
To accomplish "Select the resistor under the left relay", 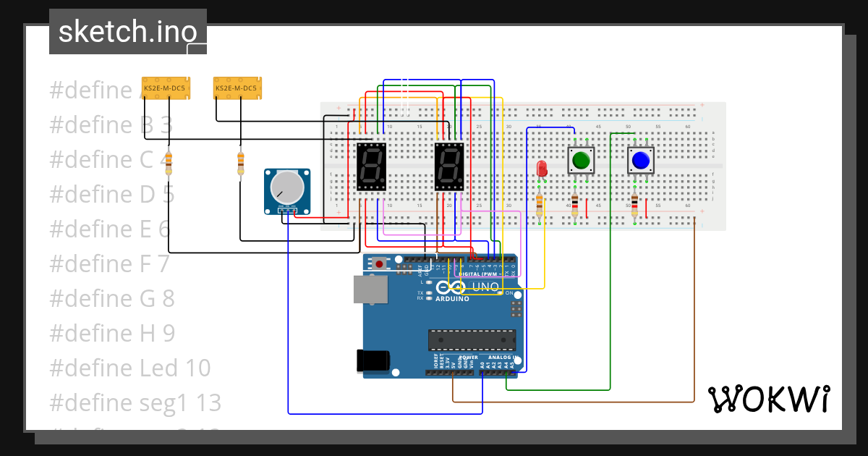I will tap(168, 163).
